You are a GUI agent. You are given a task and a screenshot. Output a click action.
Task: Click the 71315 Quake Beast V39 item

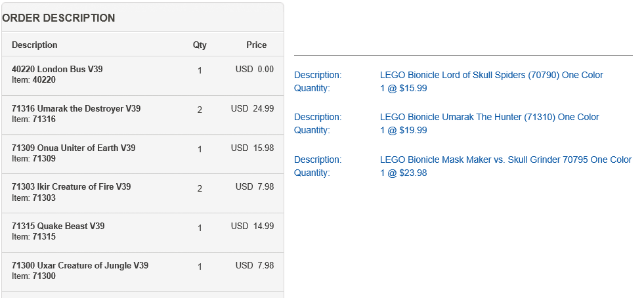pyautogui.click(x=58, y=226)
